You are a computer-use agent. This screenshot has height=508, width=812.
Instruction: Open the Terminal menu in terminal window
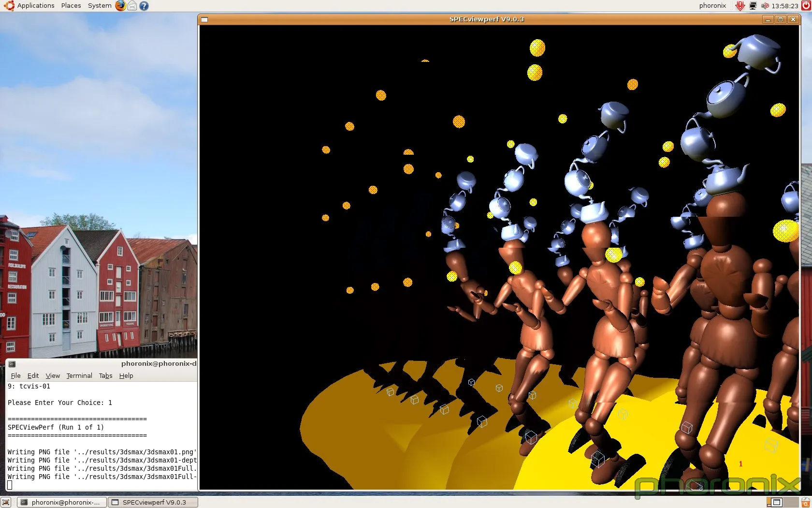79,375
